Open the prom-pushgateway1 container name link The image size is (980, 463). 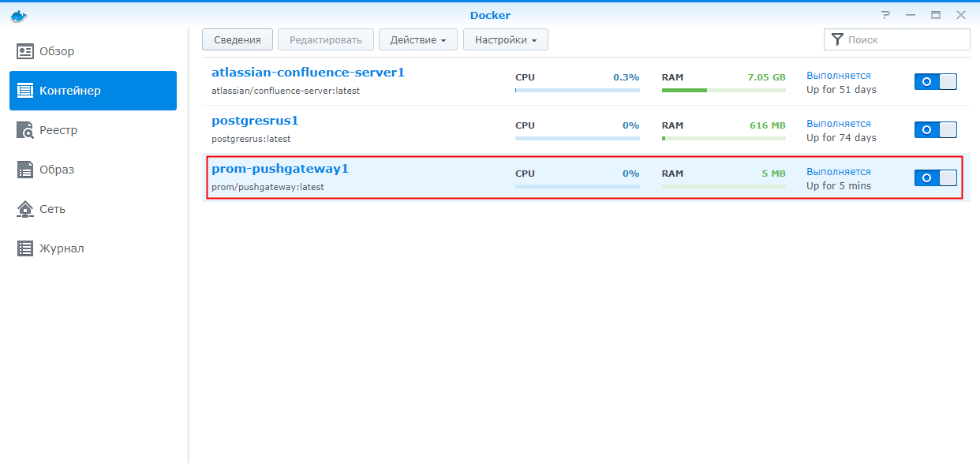(279, 169)
